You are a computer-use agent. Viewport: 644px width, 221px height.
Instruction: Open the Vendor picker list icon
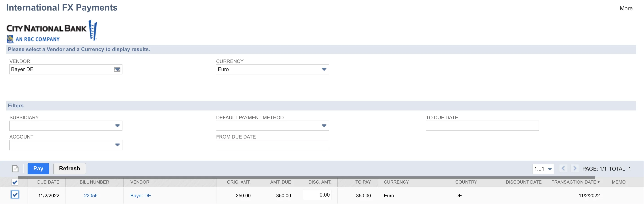[117, 69]
